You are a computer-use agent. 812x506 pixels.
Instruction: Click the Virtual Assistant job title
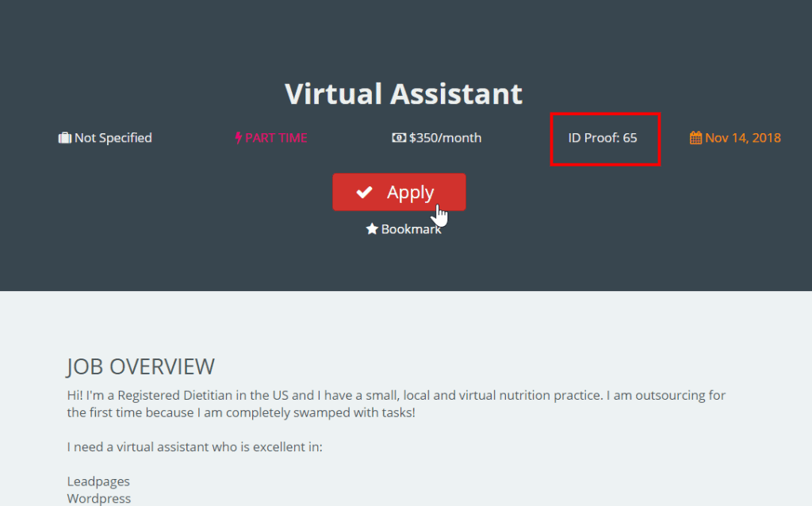[x=404, y=94]
